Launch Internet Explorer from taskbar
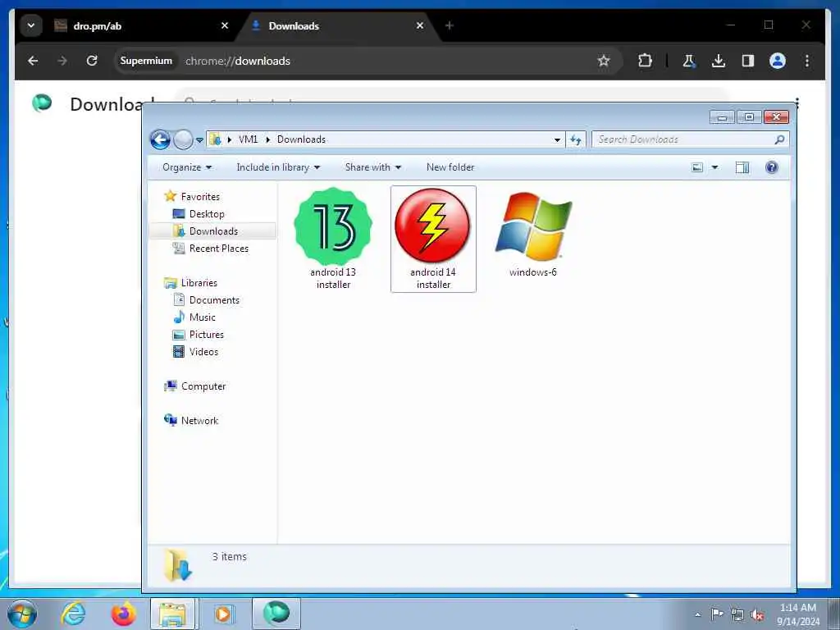The height and width of the screenshot is (630, 840). tap(73, 614)
